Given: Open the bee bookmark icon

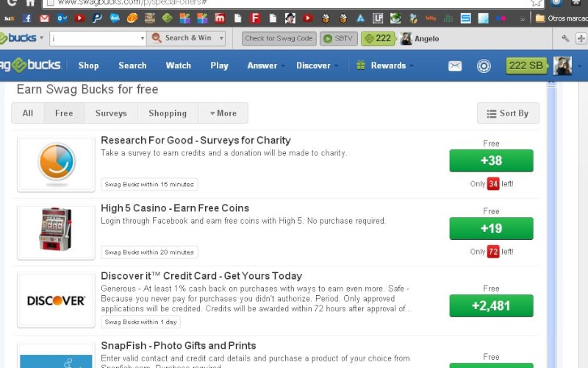Looking at the screenshot, I should point(413,18).
